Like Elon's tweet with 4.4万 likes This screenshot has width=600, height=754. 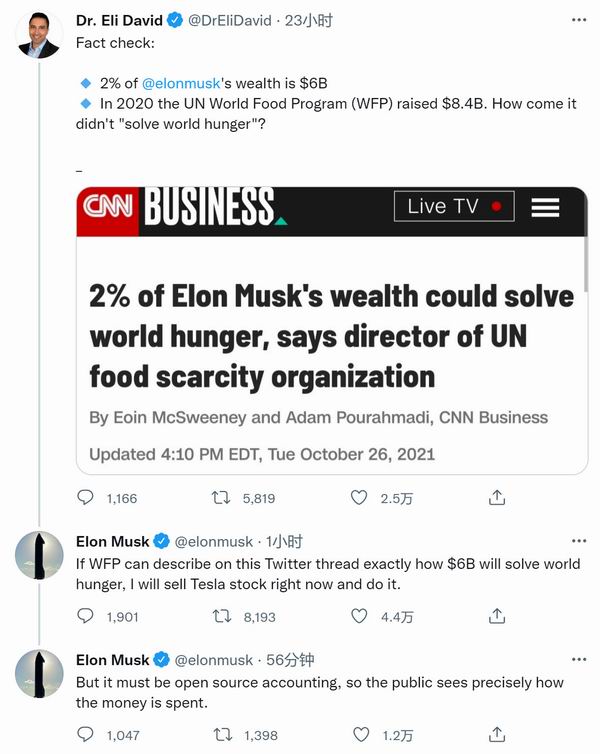[x=359, y=617]
